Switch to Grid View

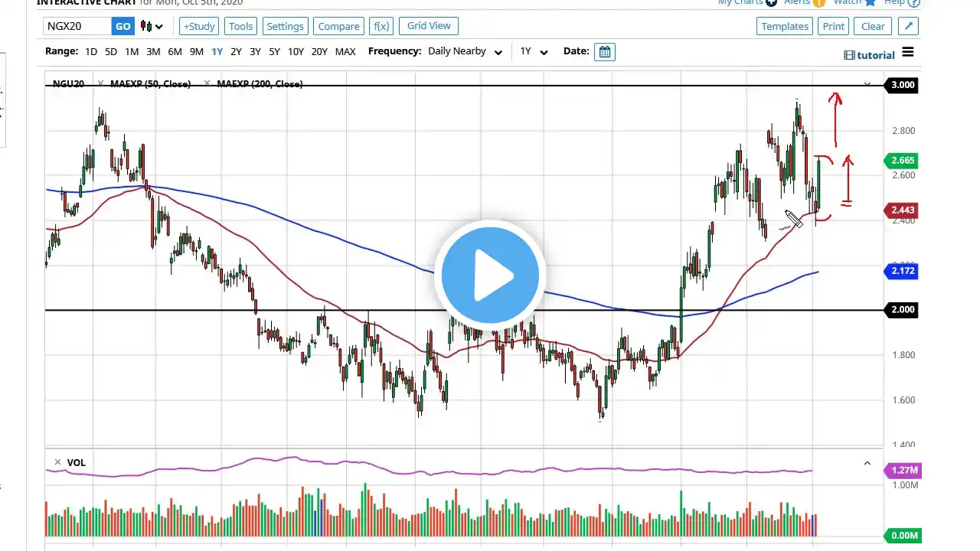429,26
